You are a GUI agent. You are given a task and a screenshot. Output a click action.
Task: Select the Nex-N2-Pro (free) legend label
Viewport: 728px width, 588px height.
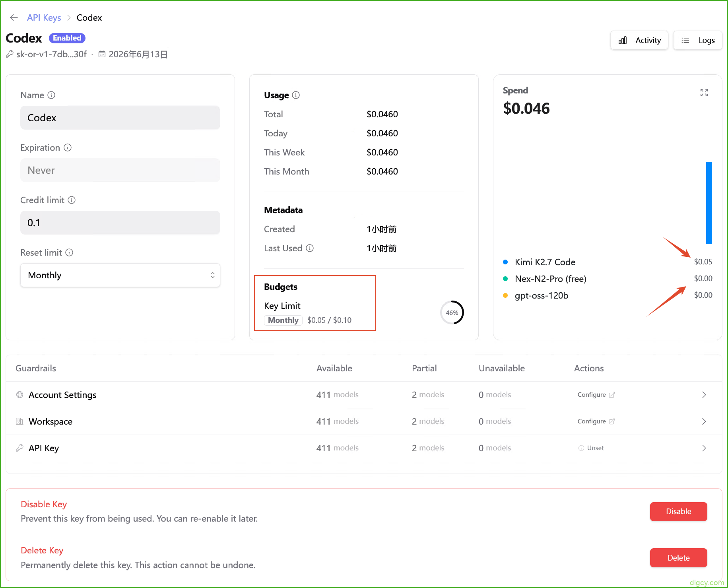point(550,279)
